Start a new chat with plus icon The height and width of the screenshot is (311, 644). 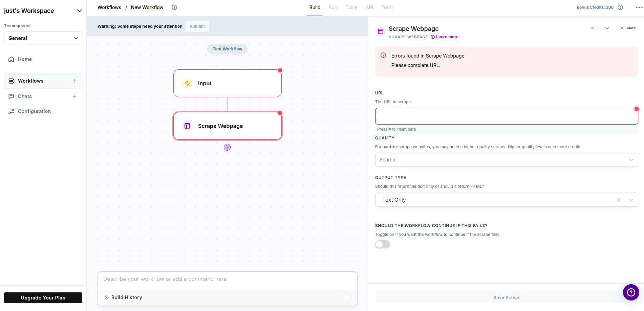pyautogui.click(x=74, y=96)
